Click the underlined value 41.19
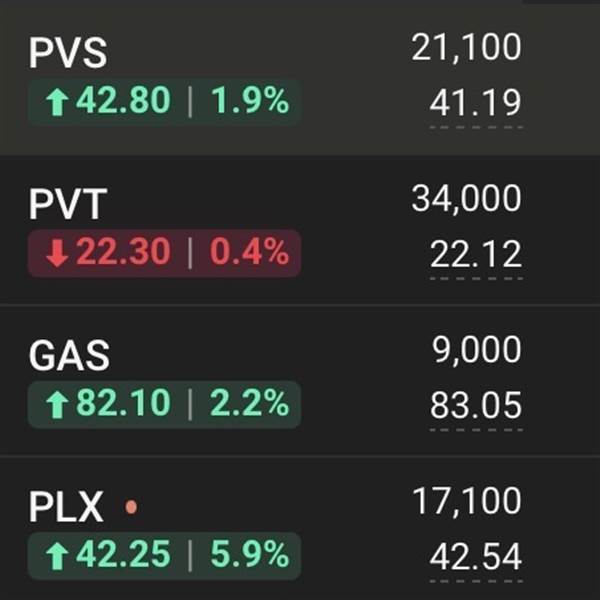 coord(476,104)
